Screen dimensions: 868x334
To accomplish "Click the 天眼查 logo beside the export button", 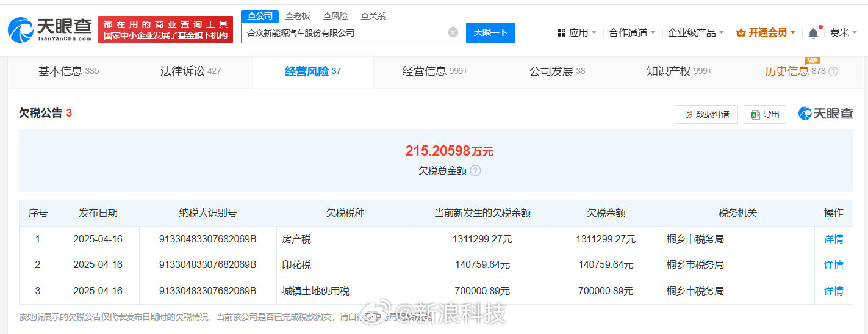I will coord(826,114).
